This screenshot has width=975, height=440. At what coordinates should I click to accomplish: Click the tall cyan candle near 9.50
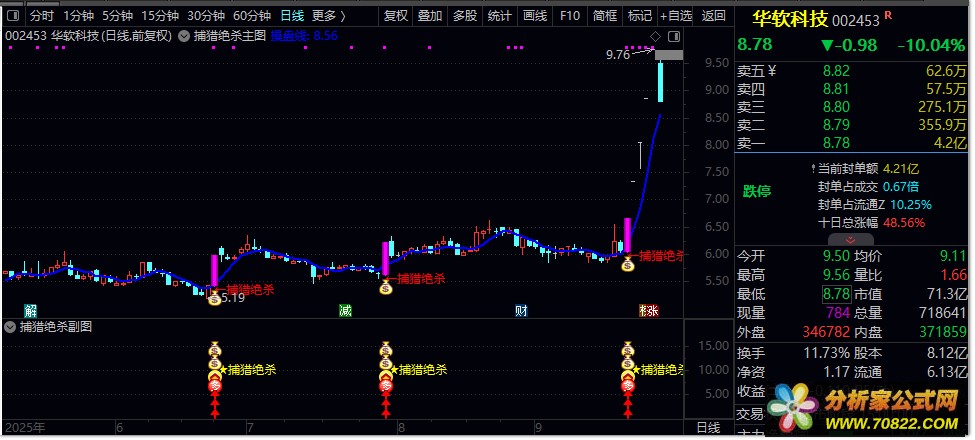(x=660, y=81)
